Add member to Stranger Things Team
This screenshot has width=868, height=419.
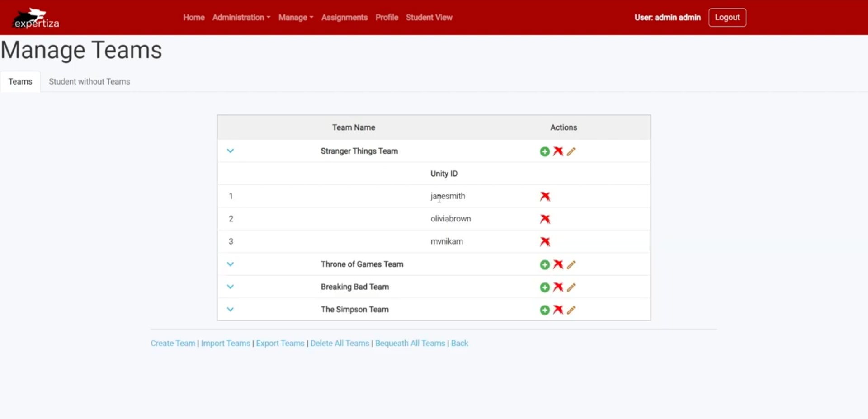(x=545, y=151)
